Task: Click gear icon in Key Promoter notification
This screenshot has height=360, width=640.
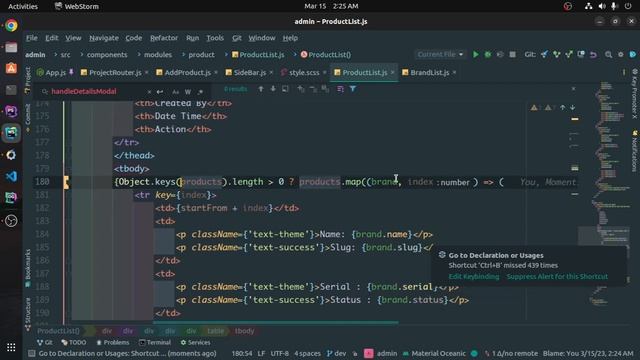Action: click(442, 255)
